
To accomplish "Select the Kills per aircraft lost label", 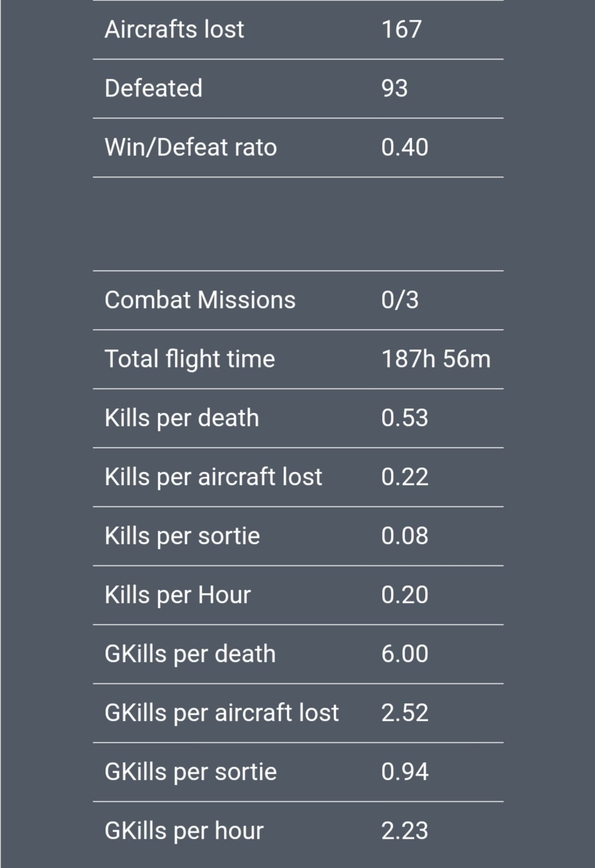I will tap(213, 477).
